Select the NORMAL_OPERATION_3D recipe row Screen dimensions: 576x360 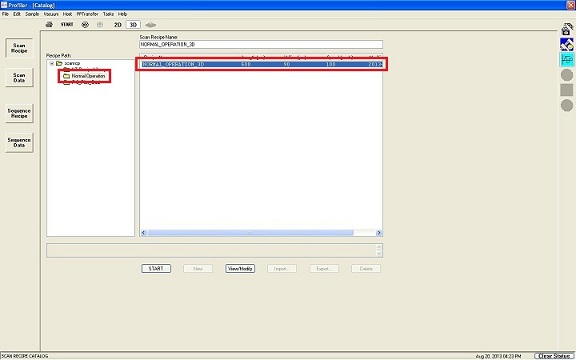pos(262,64)
